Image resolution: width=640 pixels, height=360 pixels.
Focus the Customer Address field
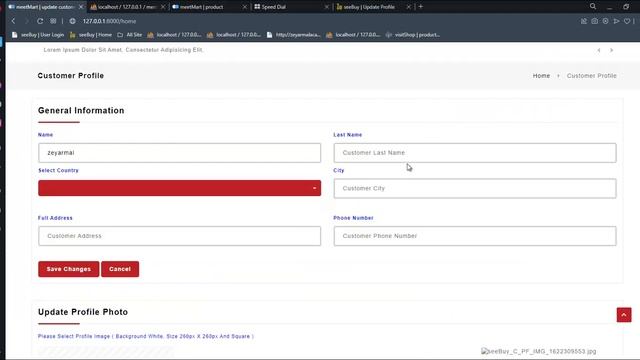(180, 236)
